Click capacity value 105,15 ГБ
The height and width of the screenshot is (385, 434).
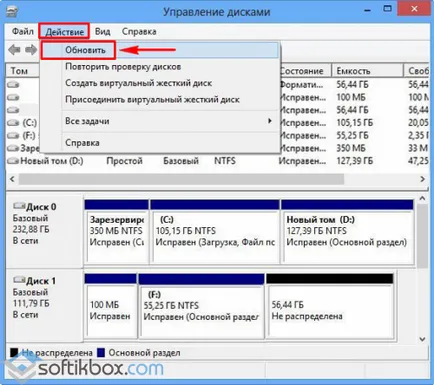pos(355,123)
